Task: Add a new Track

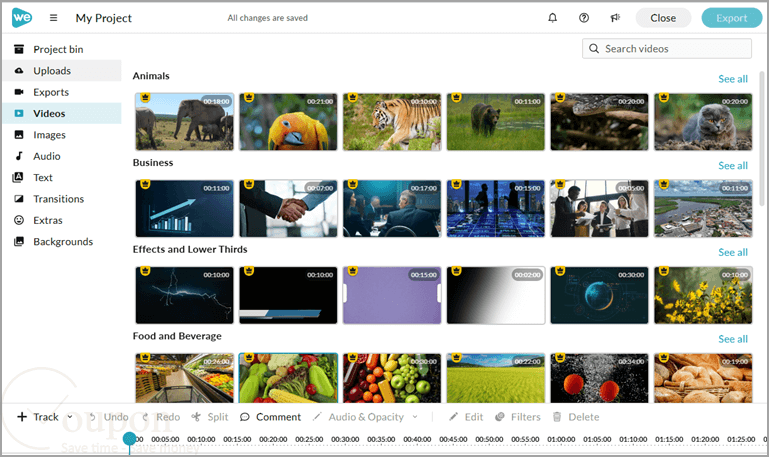Action: coord(38,417)
